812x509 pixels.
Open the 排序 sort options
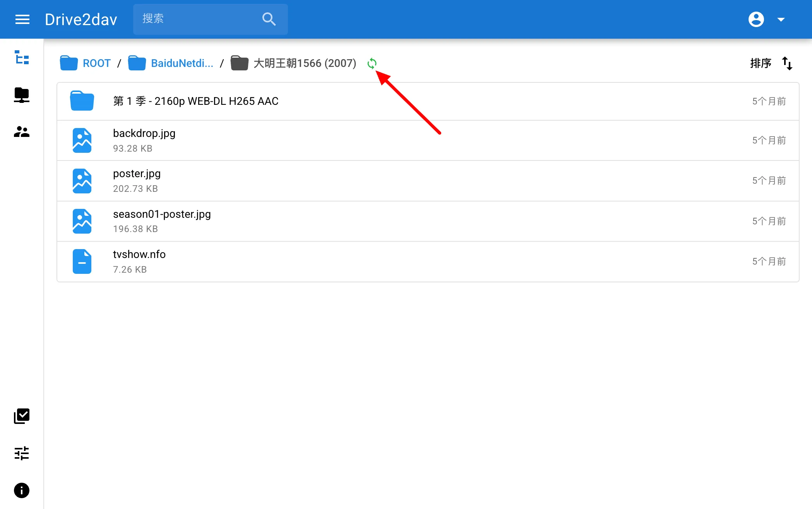tap(761, 63)
